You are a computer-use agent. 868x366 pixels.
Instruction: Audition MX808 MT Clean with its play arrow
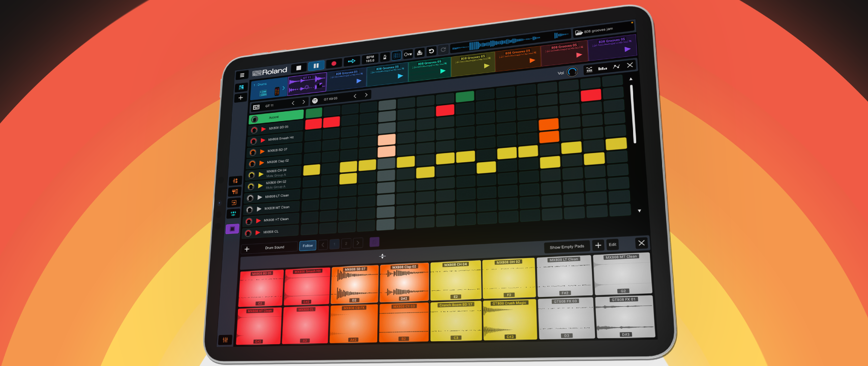[x=259, y=209]
